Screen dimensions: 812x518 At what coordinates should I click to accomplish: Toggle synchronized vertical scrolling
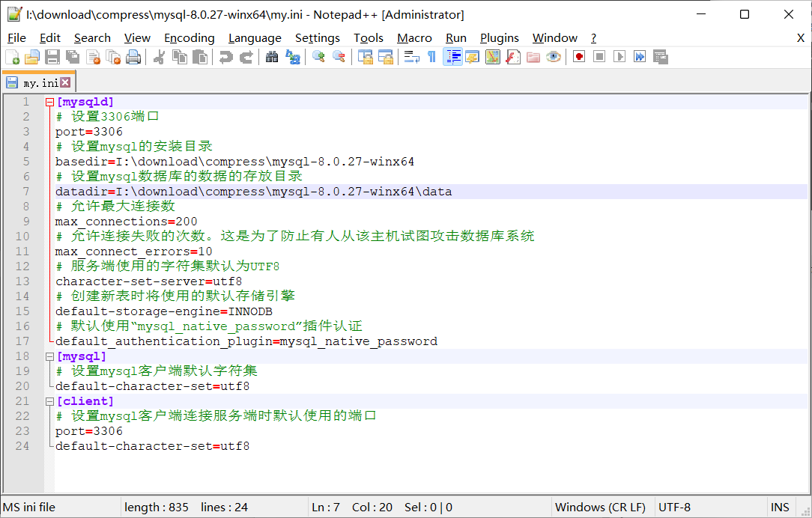366,57
